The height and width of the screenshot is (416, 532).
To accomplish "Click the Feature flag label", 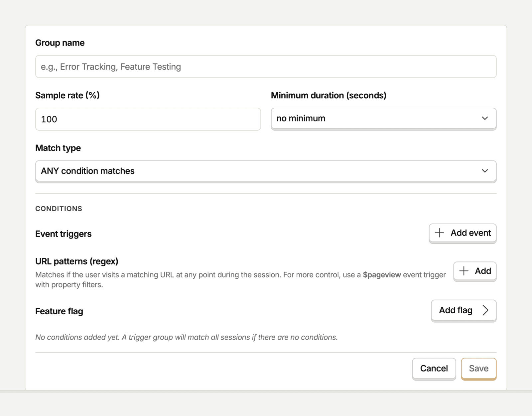I will pos(59,311).
